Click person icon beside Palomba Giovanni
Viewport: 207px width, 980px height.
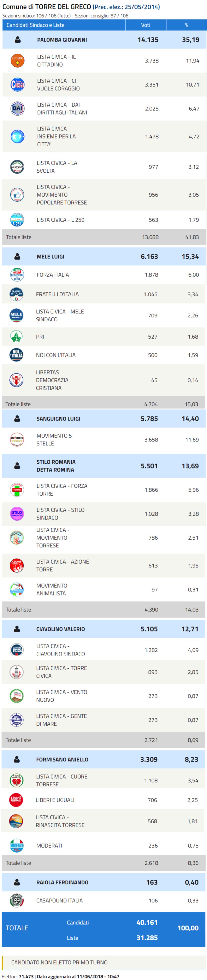pos(17,40)
